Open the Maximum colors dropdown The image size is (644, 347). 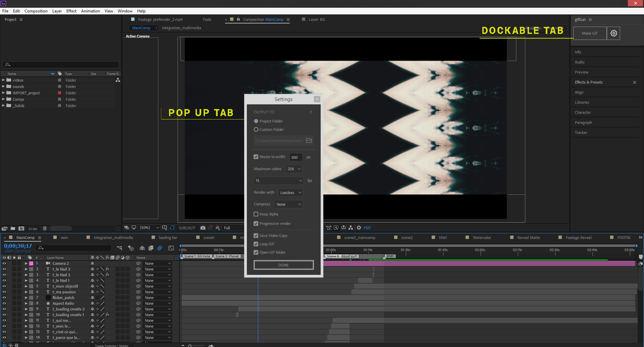294,169
